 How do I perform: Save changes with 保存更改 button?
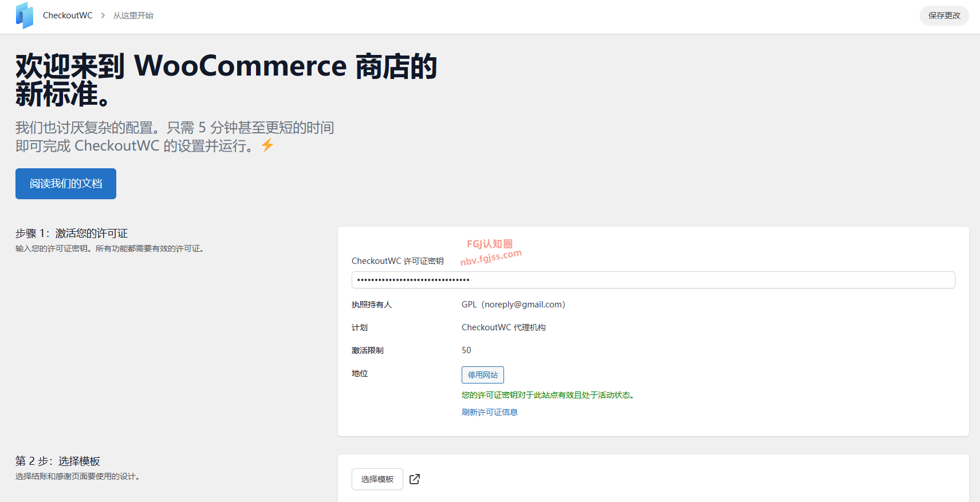click(944, 15)
